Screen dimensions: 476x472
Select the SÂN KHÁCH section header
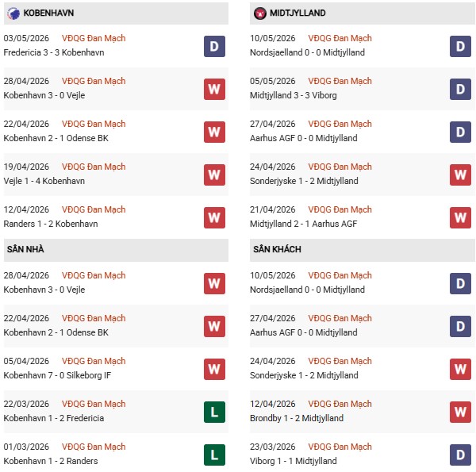[x=363, y=250]
